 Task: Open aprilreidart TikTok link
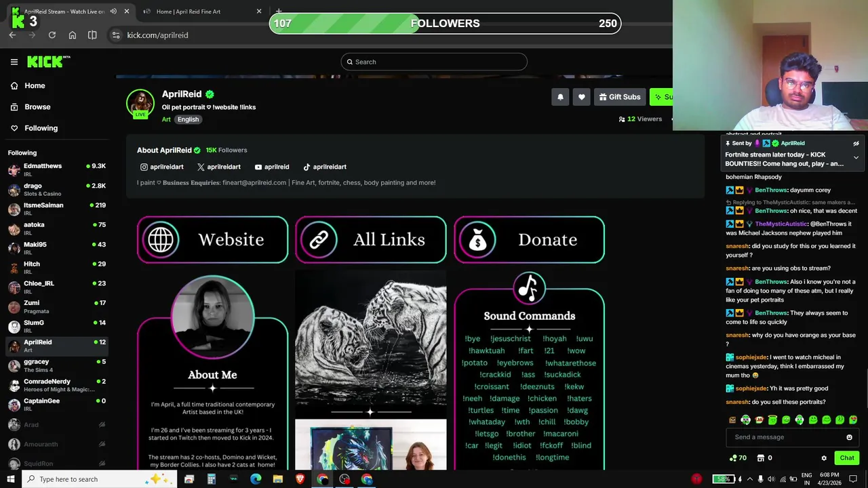(x=324, y=167)
